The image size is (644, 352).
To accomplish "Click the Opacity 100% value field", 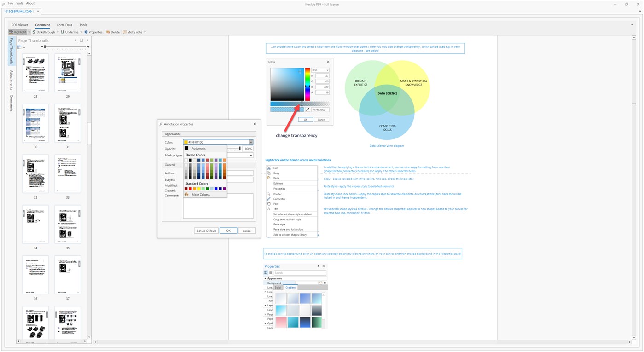I will 248,149.
